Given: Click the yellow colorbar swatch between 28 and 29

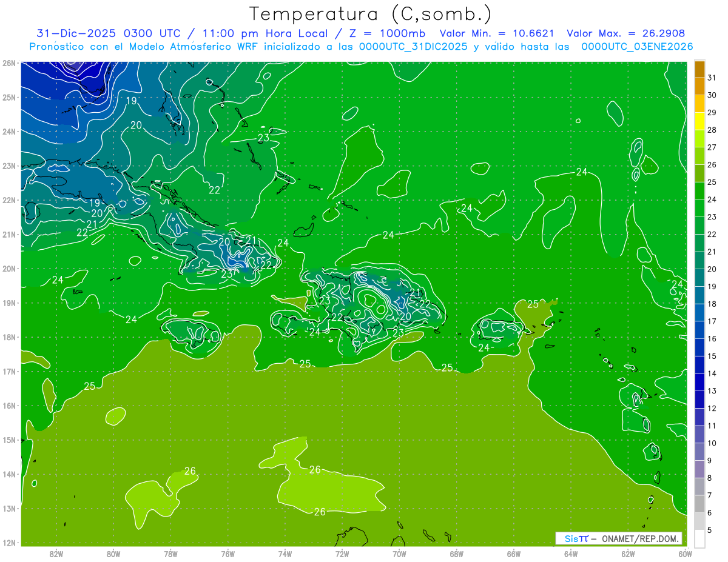Looking at the screenshot, I should (x=699, y=121).
